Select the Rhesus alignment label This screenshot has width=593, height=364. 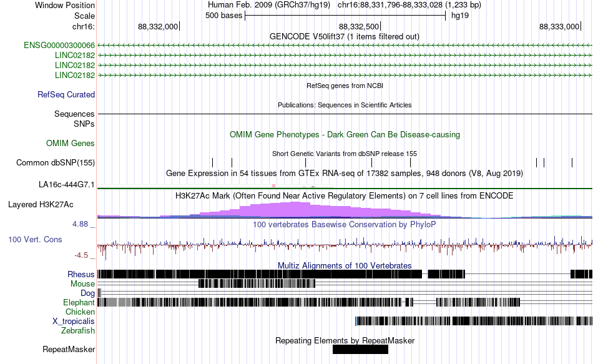[x=81, y=274]
